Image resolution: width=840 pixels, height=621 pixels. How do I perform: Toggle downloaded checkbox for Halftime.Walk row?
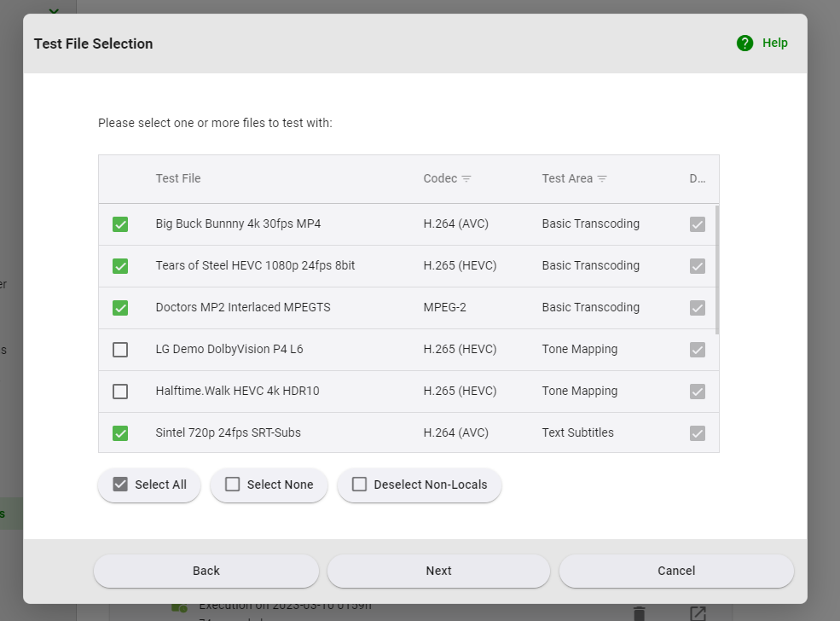click(x=697, y=392)
